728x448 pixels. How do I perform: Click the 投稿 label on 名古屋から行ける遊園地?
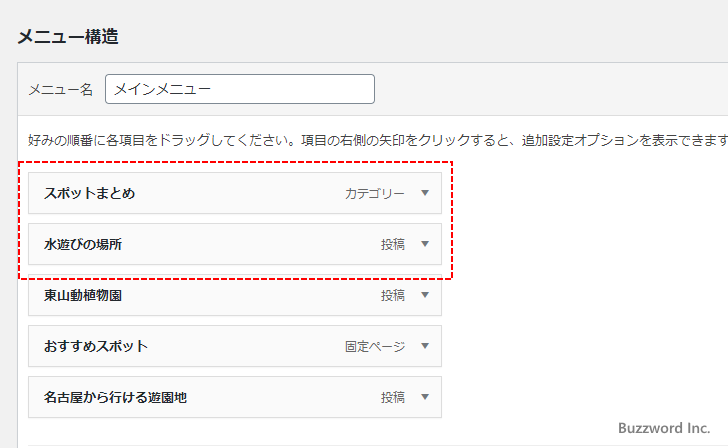392,397
